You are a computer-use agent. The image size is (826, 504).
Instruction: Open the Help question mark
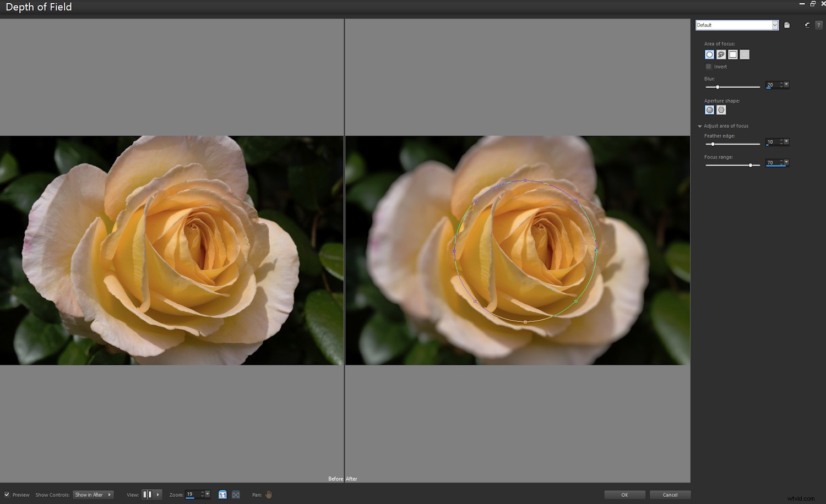coord(819,25)
